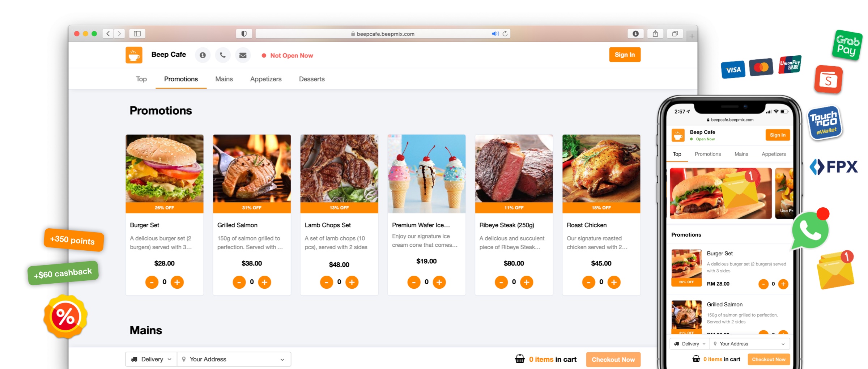Click the Sign In button

click(x=625, y=55)
